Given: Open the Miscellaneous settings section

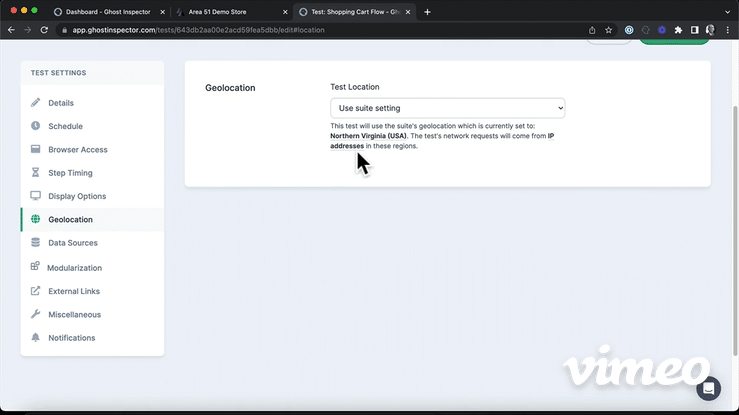Looking at the screenshot, I should tap(92, 314).
